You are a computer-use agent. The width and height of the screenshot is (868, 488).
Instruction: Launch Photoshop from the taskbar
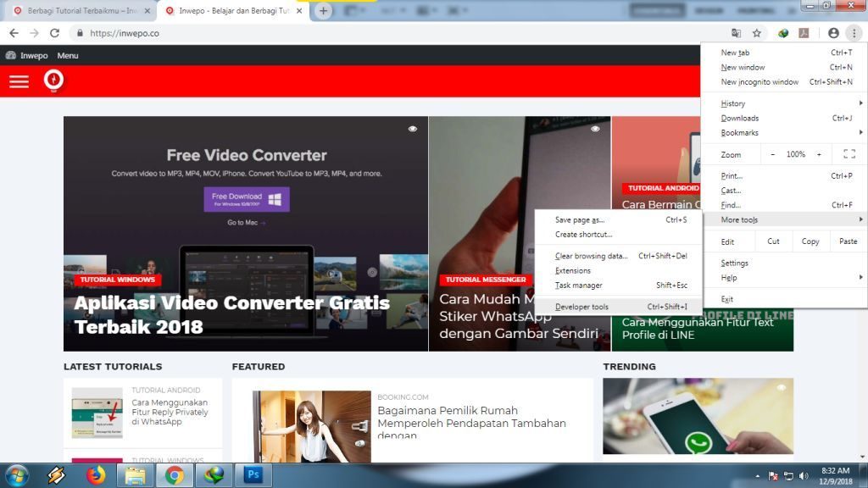tap(253, 475)
